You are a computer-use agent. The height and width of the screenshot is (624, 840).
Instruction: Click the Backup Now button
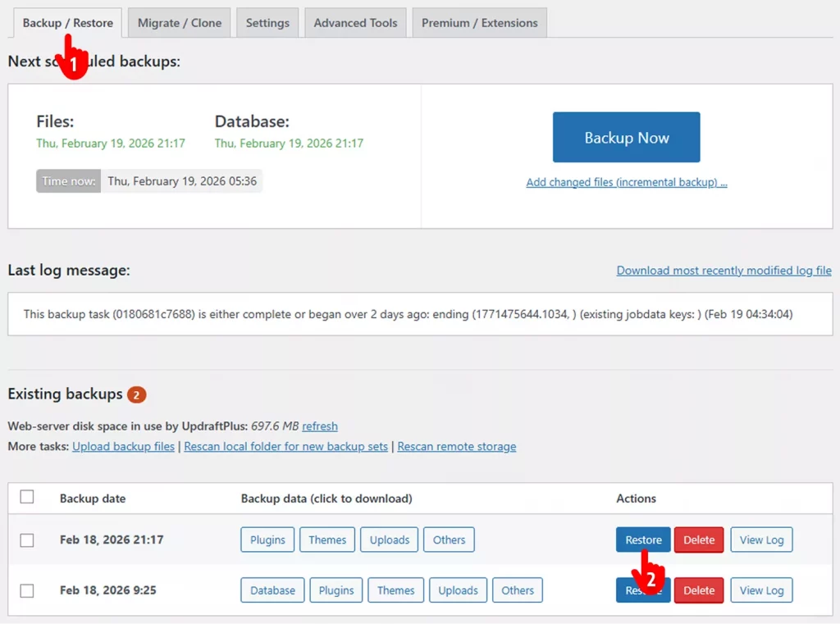point(626,137)
